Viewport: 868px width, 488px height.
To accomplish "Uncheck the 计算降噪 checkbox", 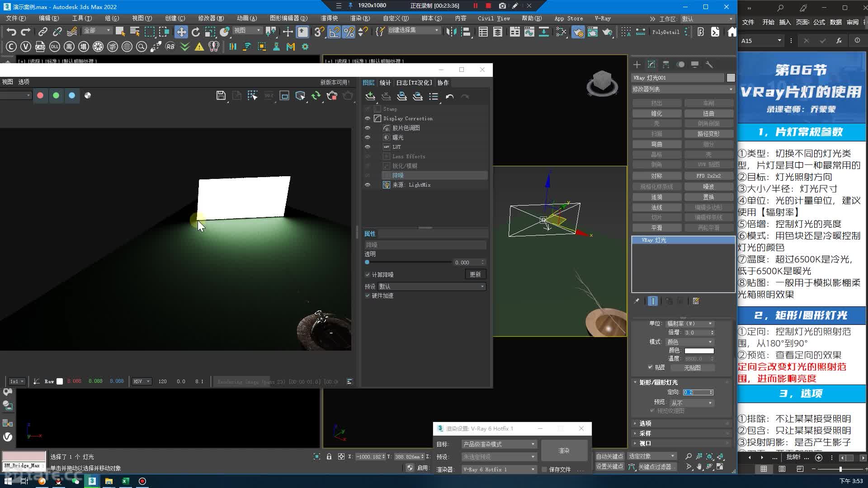I will (x=368, y=275).
